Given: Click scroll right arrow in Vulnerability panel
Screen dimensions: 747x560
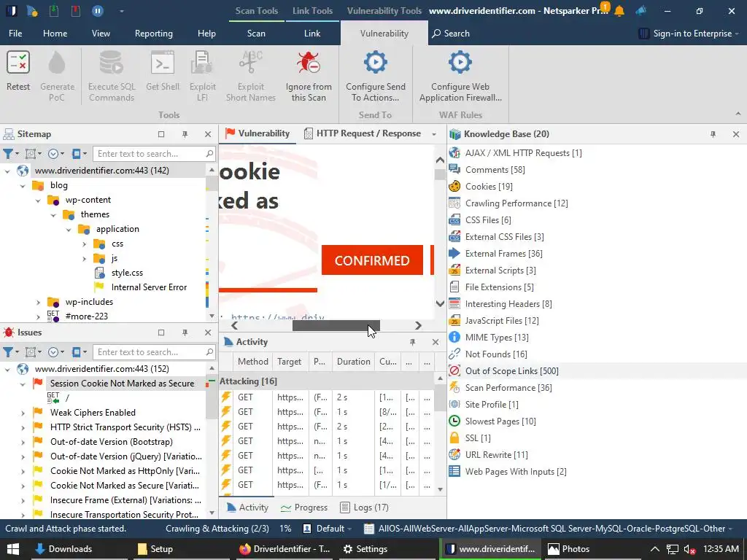Looking at the screenshot, I should (x=418, y=326).
